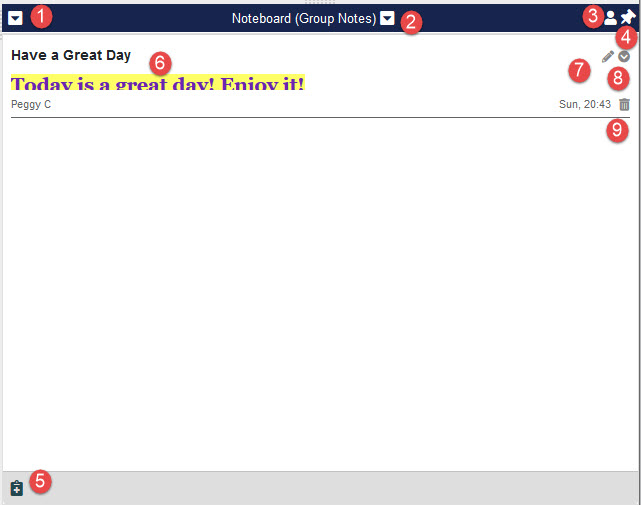Click the timestamp Sun, 20:43
Viewport: 641px width, 505px height.
point(585,104)
